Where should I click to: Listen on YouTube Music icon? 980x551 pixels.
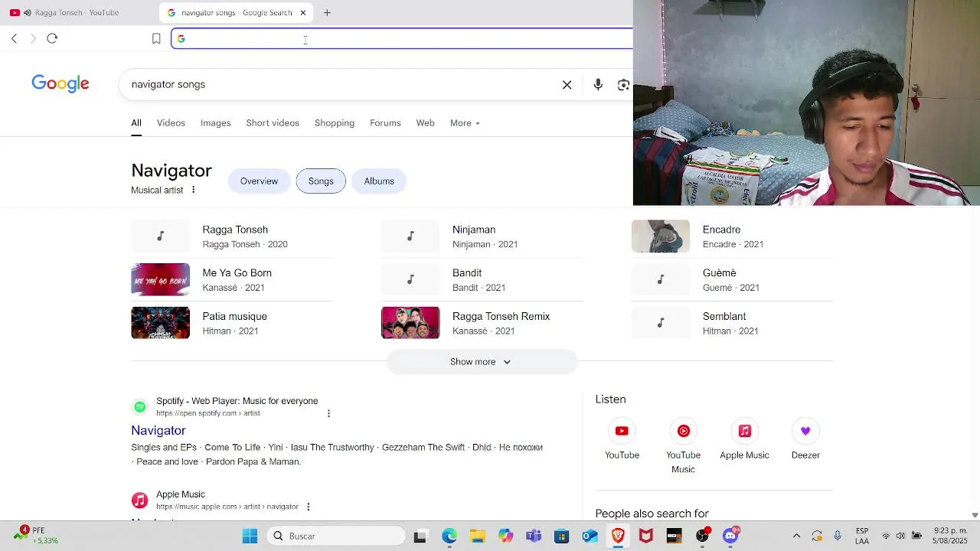(683, 431)
